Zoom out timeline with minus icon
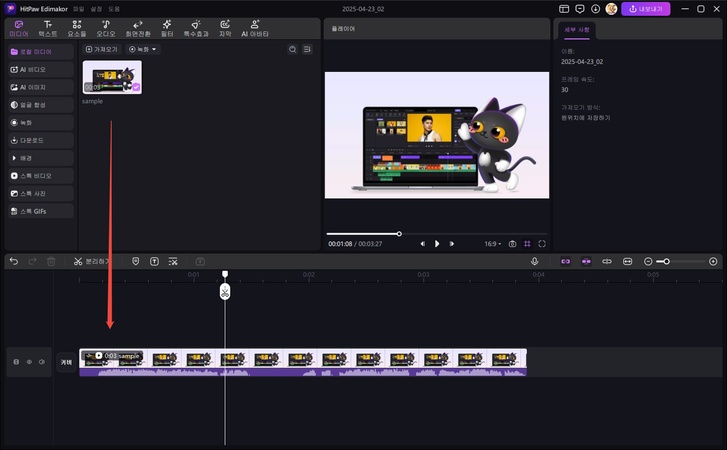The width and height of the screenshot is (727, 450). (x=648, y=261)
